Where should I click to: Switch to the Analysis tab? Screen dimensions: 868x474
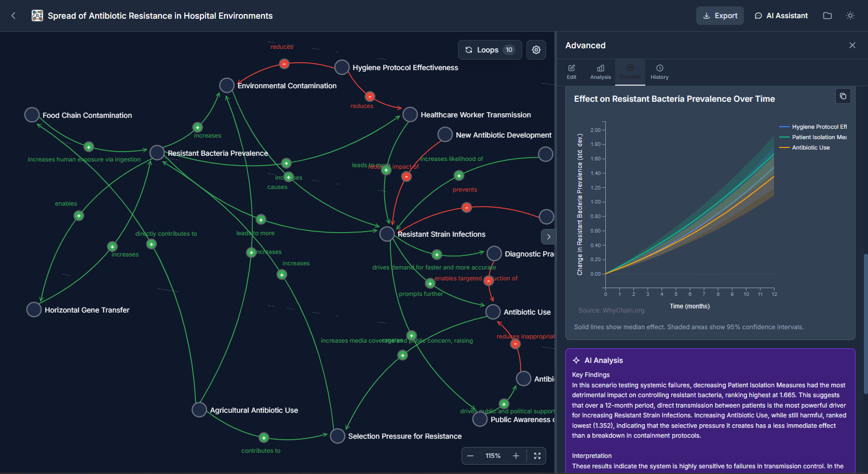(x=601, y=72)
